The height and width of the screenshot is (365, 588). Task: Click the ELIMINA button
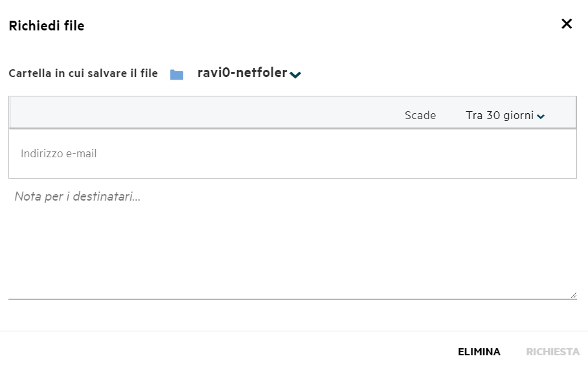tap(479, 352)
